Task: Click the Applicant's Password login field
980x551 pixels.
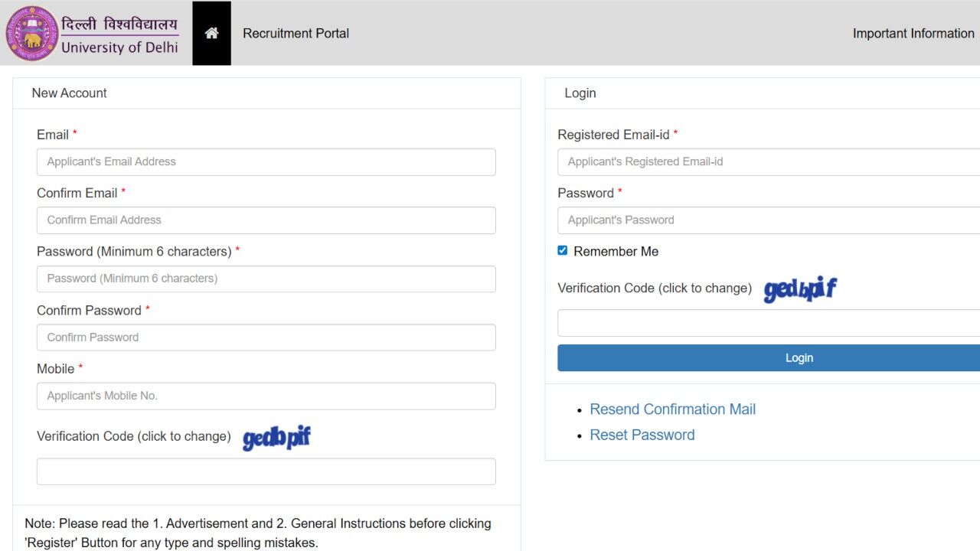Action: pos(768,220)
